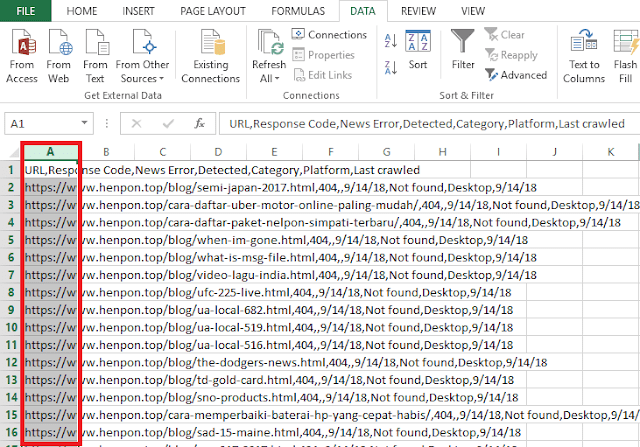Click the formula bar options dots
Image resolution: width=640 pixels, height=447 pixels.
(x=107, y=124)
